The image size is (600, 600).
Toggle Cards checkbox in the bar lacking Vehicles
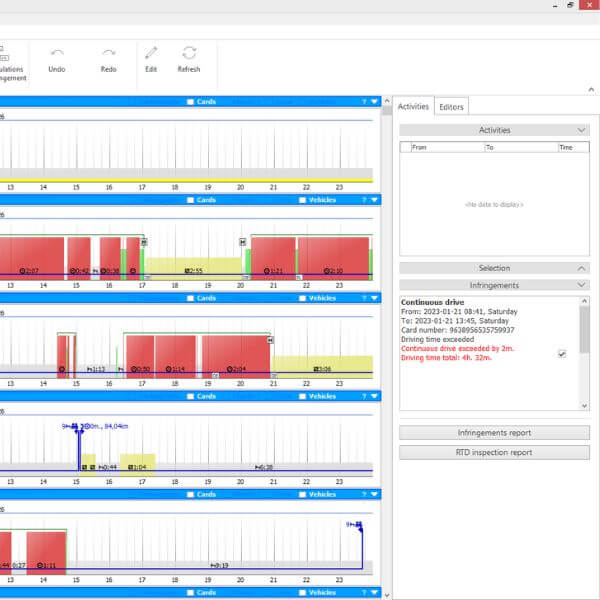[190, 102]
